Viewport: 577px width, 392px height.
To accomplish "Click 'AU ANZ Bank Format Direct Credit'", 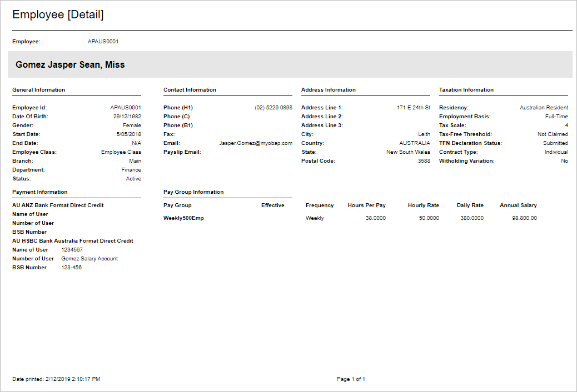I will (x=58, y=205).
